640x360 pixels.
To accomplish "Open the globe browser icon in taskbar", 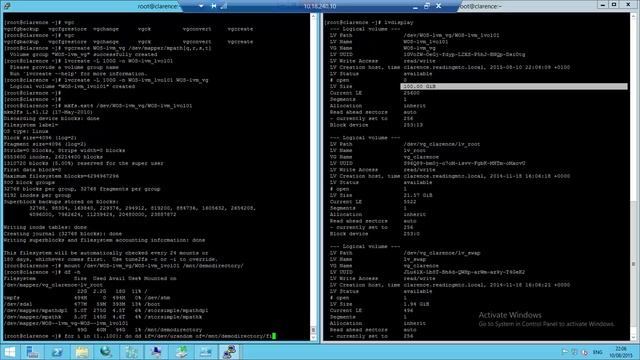I will point(106,352).
